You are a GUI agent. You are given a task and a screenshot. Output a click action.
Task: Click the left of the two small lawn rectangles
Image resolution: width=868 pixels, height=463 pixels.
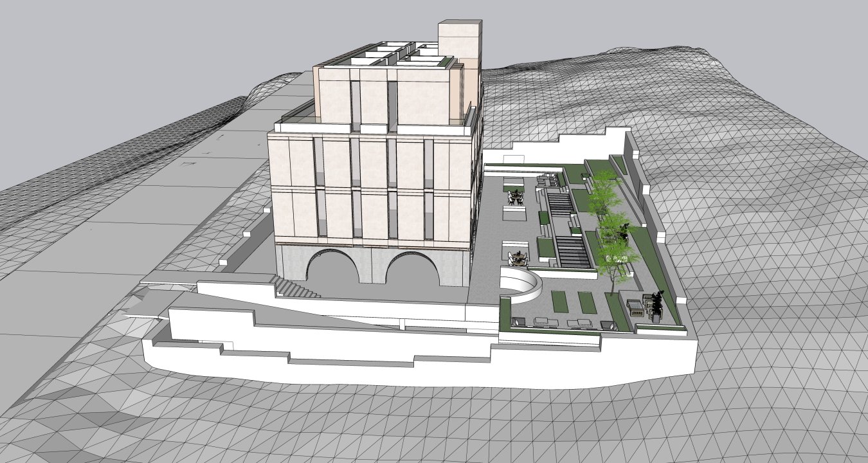click(559, 302)
